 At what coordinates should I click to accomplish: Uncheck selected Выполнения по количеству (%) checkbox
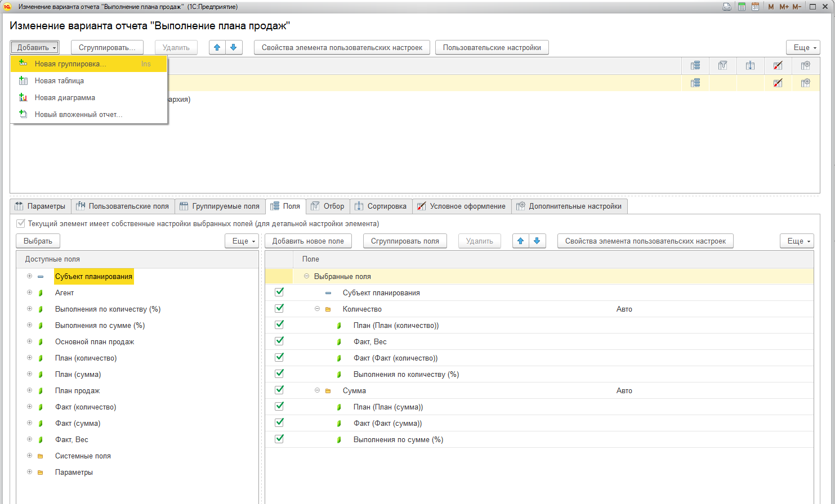coord(279,373)
